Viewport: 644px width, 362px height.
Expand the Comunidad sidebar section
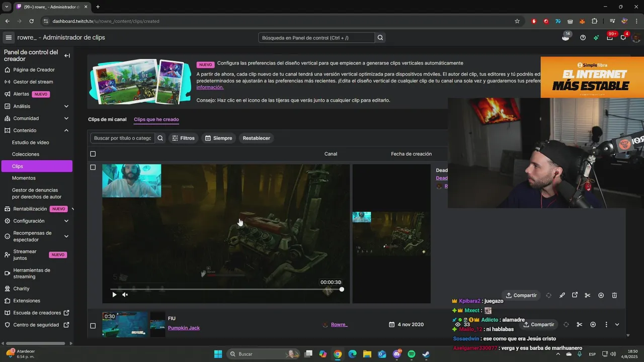[66, 118]
